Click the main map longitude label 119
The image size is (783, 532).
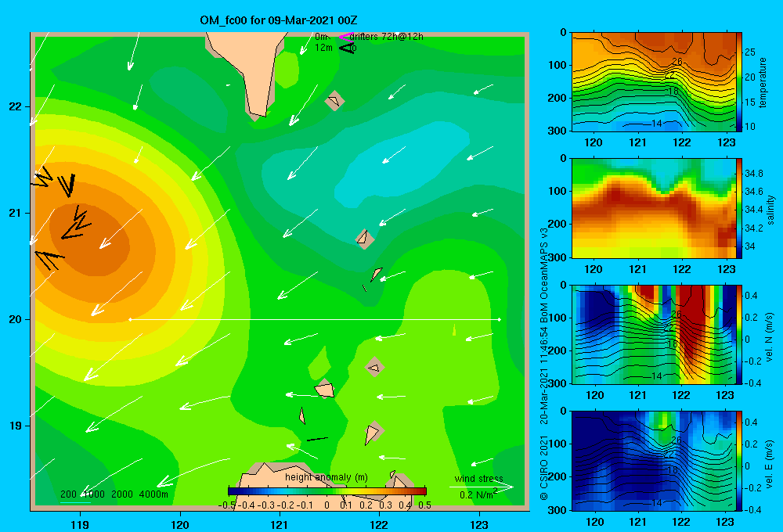tap(80, 524)
